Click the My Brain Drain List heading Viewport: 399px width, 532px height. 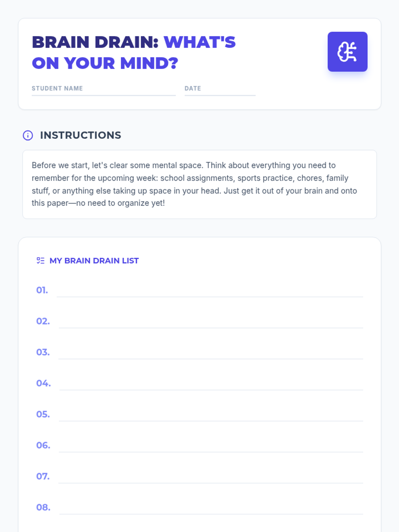[94, 261]
